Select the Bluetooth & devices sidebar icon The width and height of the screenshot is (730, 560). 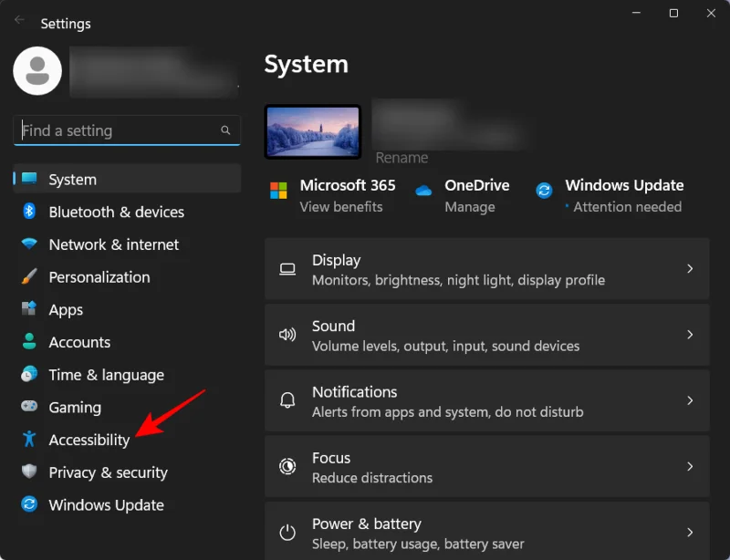[x=28, y=212]
